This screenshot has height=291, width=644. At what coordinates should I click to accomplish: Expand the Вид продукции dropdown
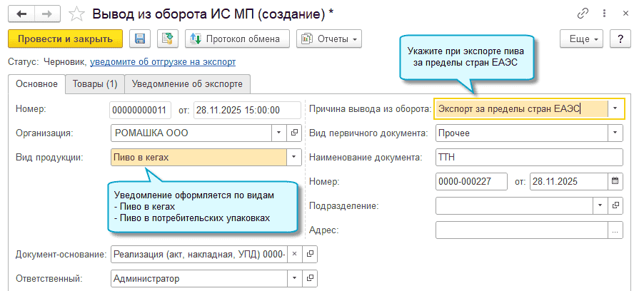click(x=293, y=157)
